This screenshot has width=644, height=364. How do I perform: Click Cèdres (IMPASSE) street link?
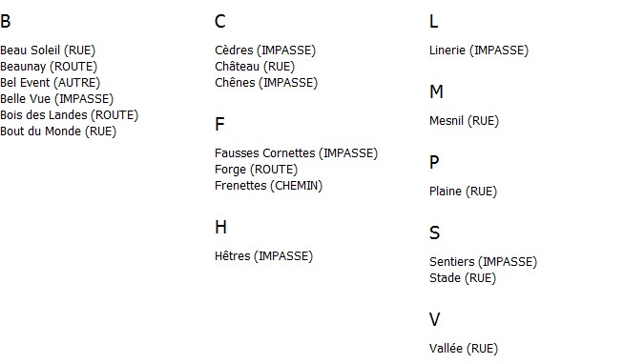(265, 51)
